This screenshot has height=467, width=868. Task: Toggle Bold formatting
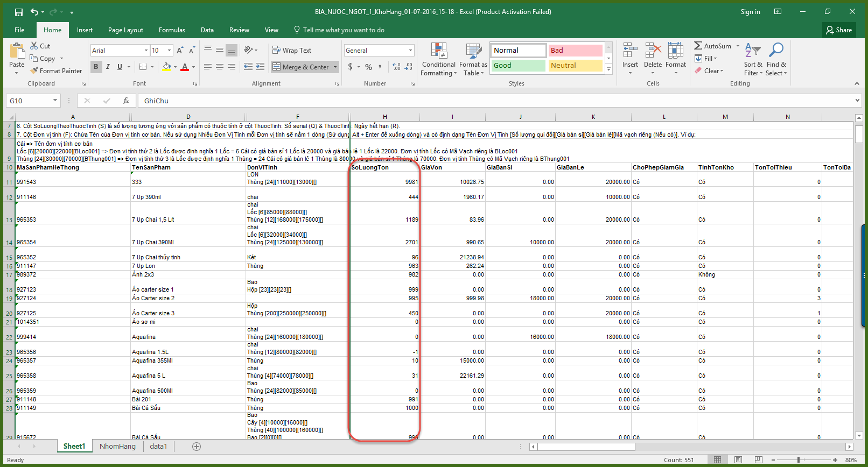[x=96, y=67]
